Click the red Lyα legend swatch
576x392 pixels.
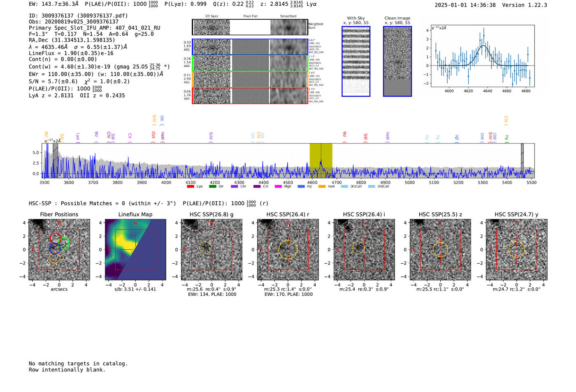(x=190, y=186)
